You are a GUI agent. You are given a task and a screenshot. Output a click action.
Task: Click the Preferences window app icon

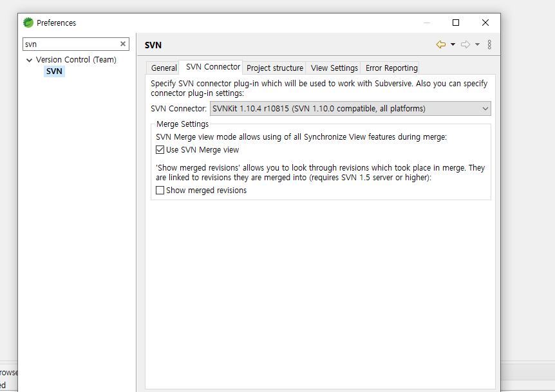pyautogui.click(x=28, y=23)
